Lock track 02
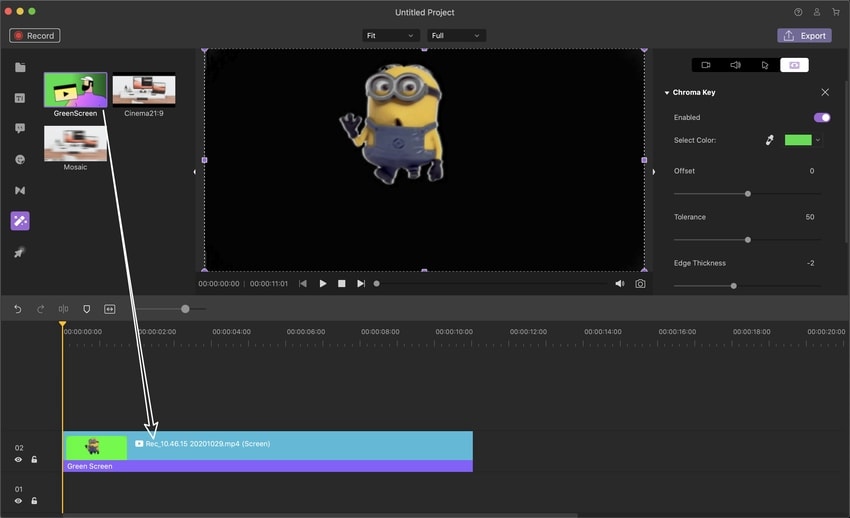 pyautogui.click(x=34, y=459)
